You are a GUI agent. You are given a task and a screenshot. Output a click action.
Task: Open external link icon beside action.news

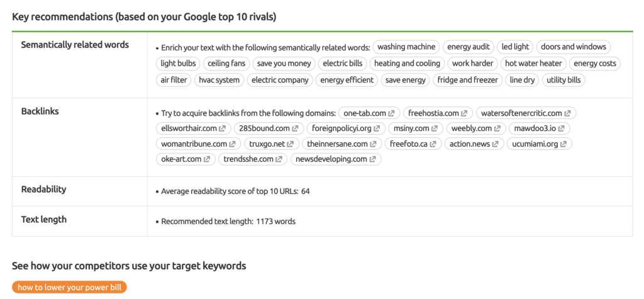coord(496,144)
